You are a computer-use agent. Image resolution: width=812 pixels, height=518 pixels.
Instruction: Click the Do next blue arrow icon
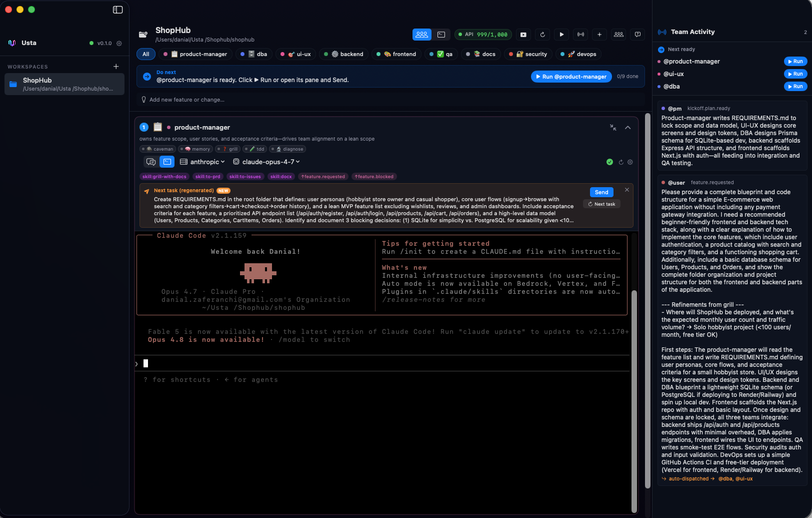pos(147,77)
